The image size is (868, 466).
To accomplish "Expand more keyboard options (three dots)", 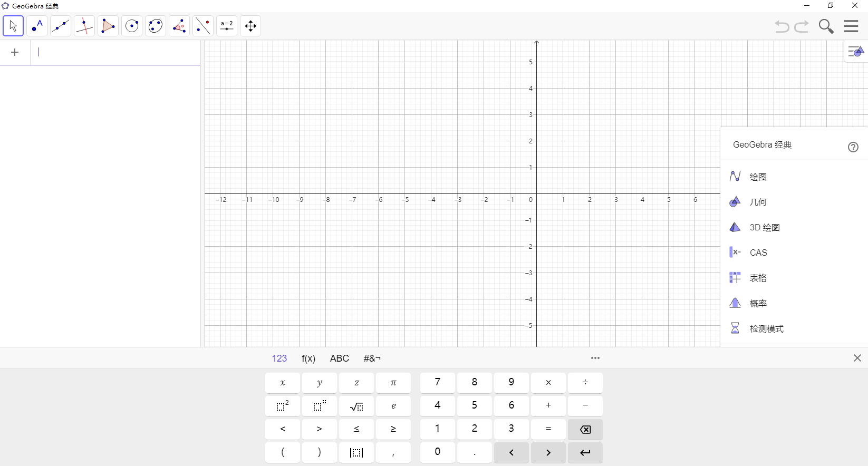I will (595, 358).
